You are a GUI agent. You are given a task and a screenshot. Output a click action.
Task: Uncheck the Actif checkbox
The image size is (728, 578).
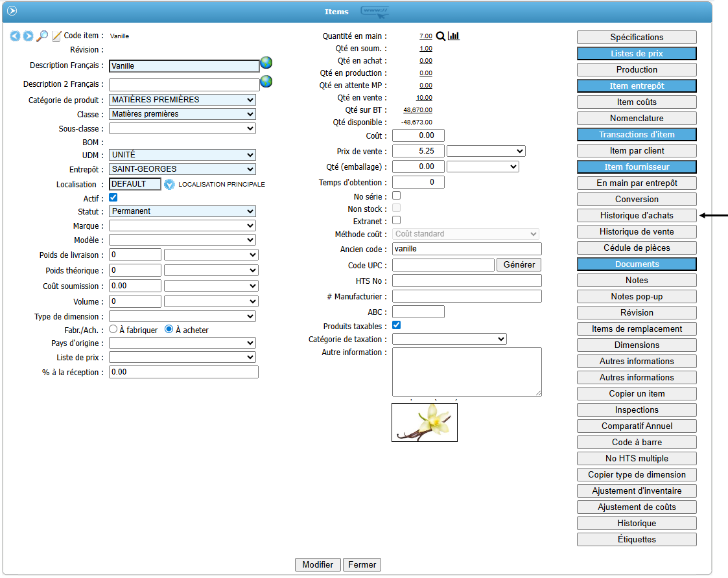click(113, 198)
